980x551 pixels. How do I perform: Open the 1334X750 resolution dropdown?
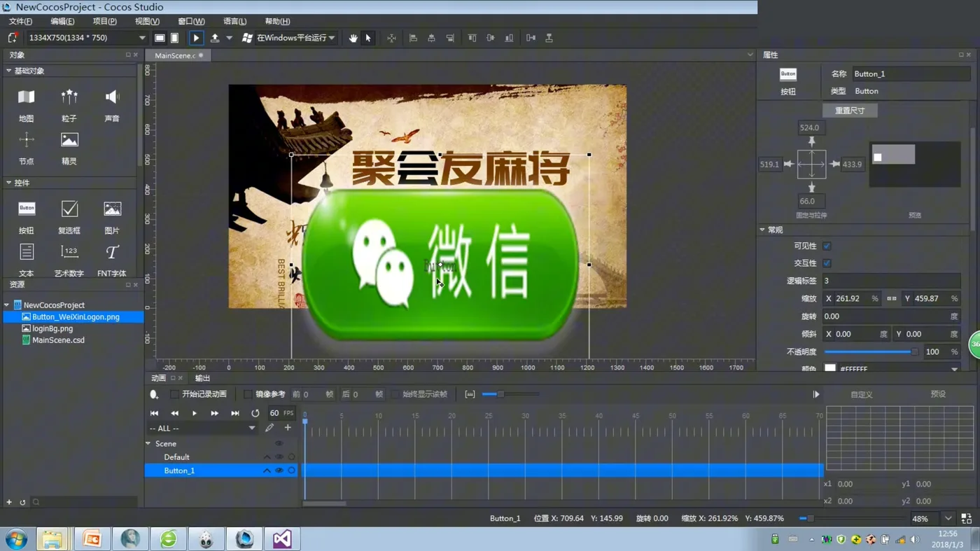87,38
